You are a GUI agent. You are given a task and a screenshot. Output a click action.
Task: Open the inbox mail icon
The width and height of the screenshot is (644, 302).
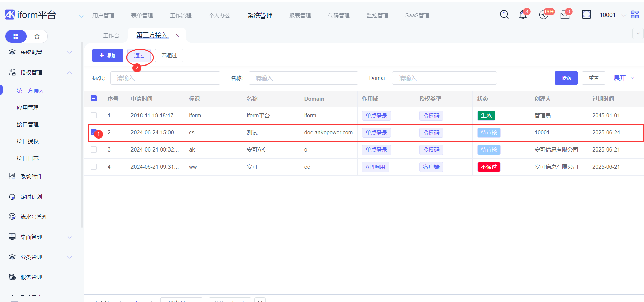coord(565,15)
